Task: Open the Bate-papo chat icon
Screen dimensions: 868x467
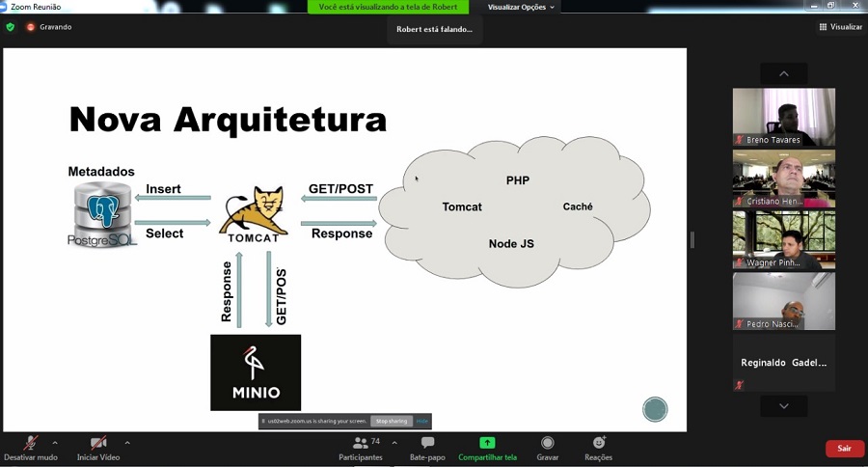Action: (x=427, y=443)
